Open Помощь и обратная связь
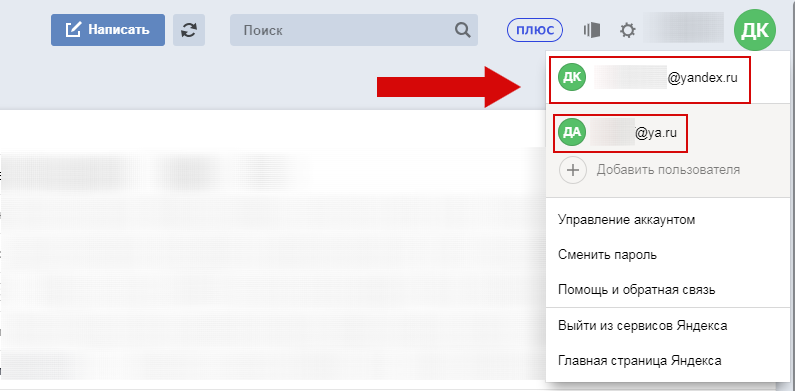Screen dimensions: 795x391 pos(636,290)
